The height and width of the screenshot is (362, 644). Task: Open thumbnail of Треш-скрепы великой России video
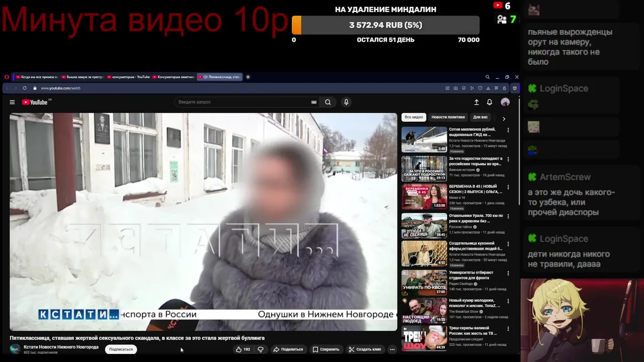click(x=424, y=338)
